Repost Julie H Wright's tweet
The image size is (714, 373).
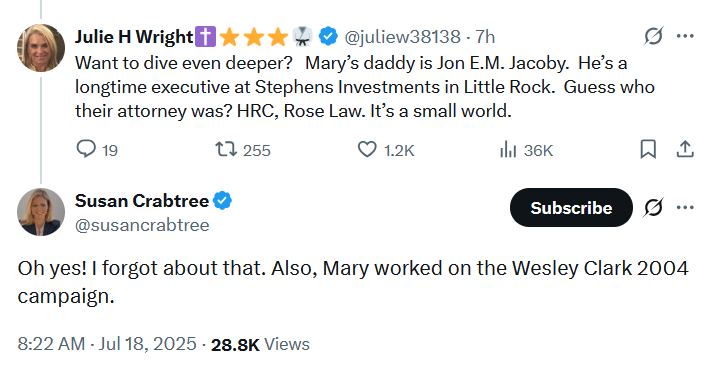point(243,149)
